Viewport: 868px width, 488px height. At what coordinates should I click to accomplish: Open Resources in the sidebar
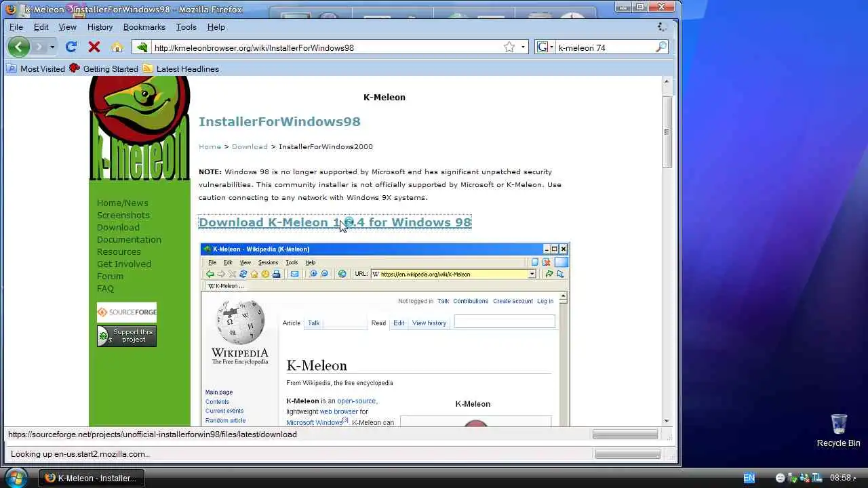coord(119,251)
